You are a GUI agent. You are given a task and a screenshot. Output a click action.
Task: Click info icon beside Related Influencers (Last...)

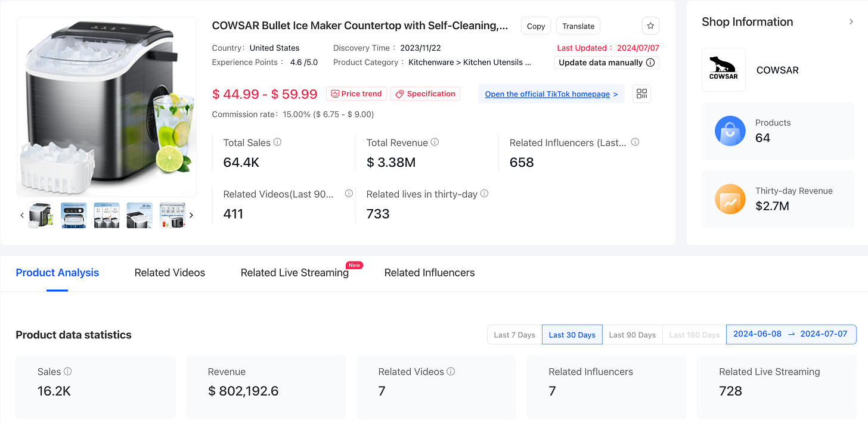pos(635,142)
